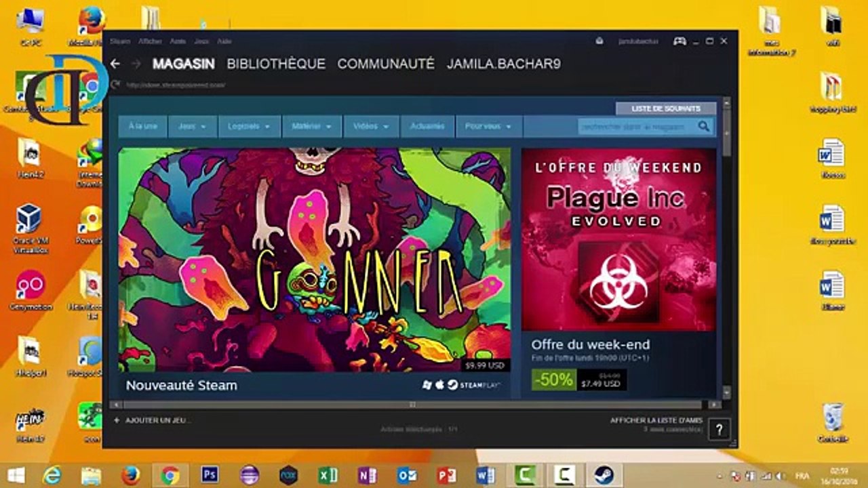Open Photoshop from the taskbar
Image resolution: width=868 pixels, height=488 pixels.
[210, 475]
